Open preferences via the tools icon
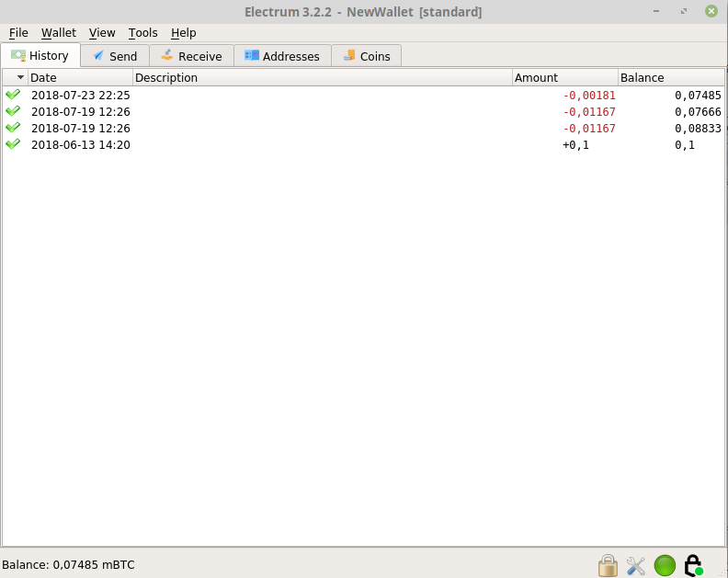Image resolution: width=728 pixels, height=578 pixels. click(636, 566)
